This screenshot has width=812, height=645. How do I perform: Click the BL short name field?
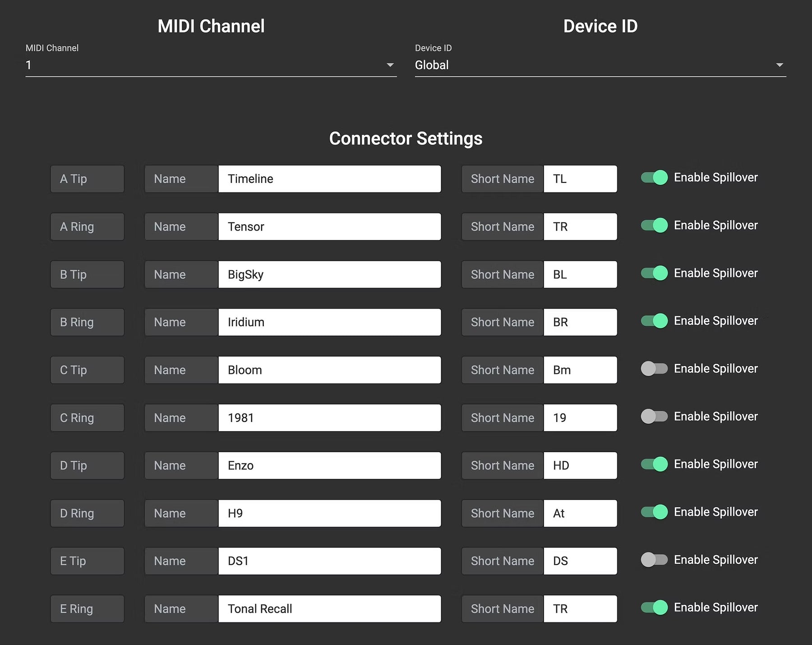(x=581, y=274)
